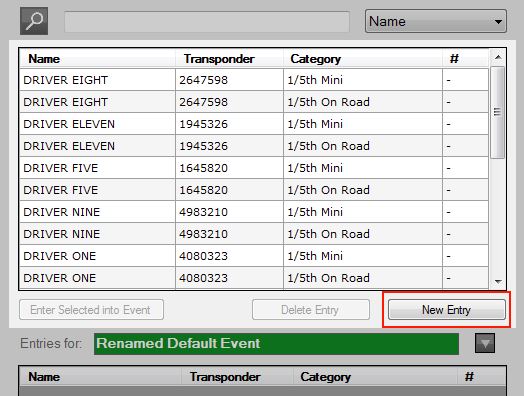Click Enter Selected into Event button
This screenshot has height=396, width=524.
pyautogui.click(x=92, y=310)
